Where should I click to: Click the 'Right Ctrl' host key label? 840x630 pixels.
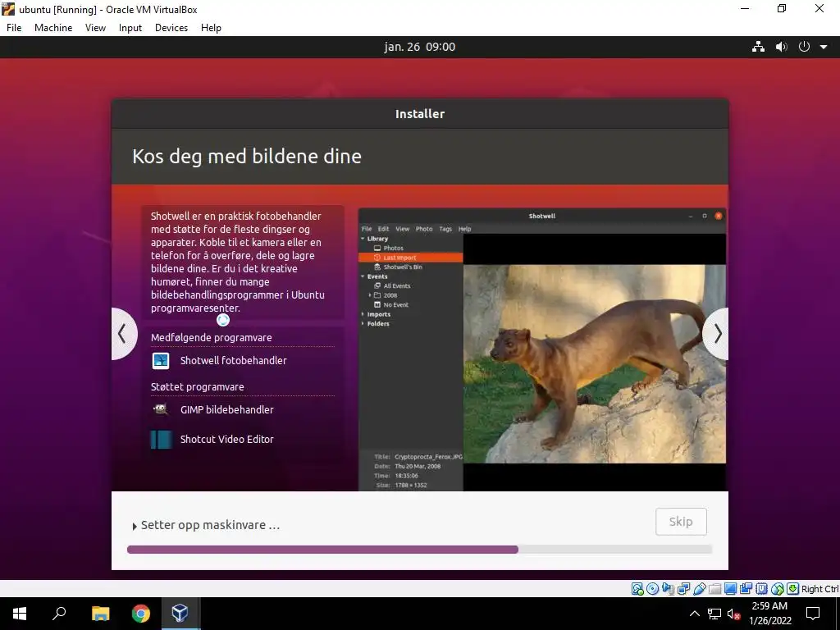[820, 589]
